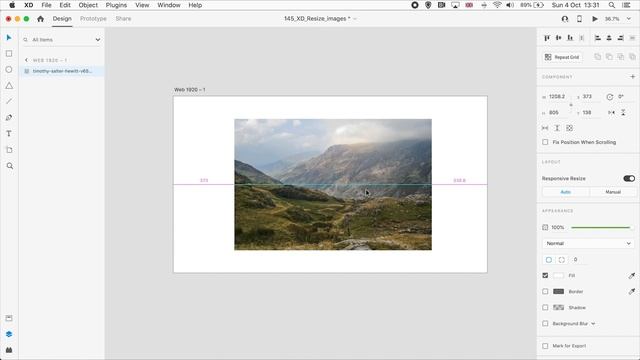The image size is (640, 360).
Task: Align selected object to bottom
Action: [570, 38]
